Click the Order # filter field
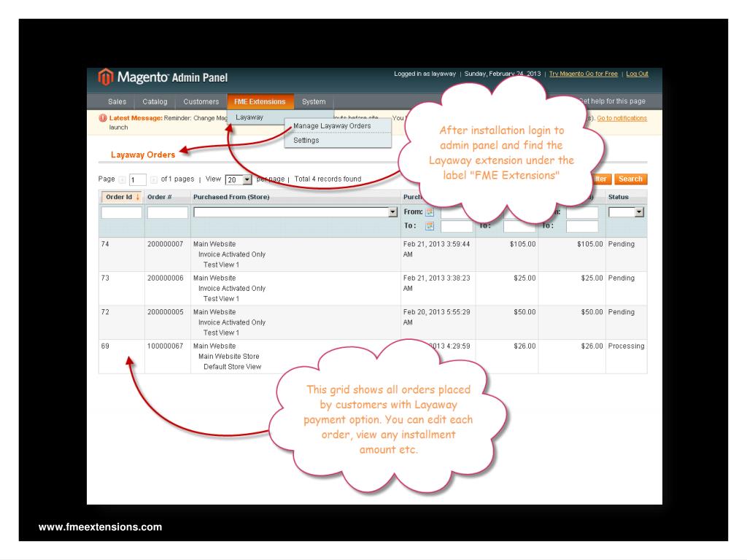This screenshot has width=747, height=560. coord(167,212)
